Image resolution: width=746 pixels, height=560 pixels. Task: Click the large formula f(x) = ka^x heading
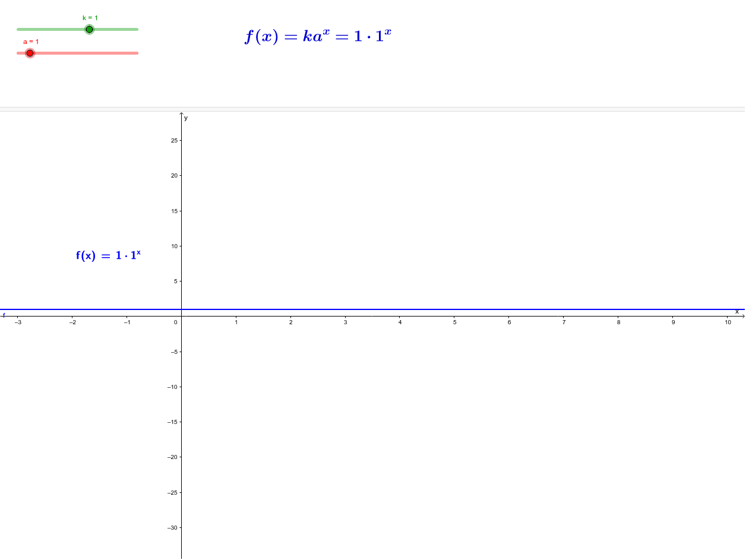318,36
